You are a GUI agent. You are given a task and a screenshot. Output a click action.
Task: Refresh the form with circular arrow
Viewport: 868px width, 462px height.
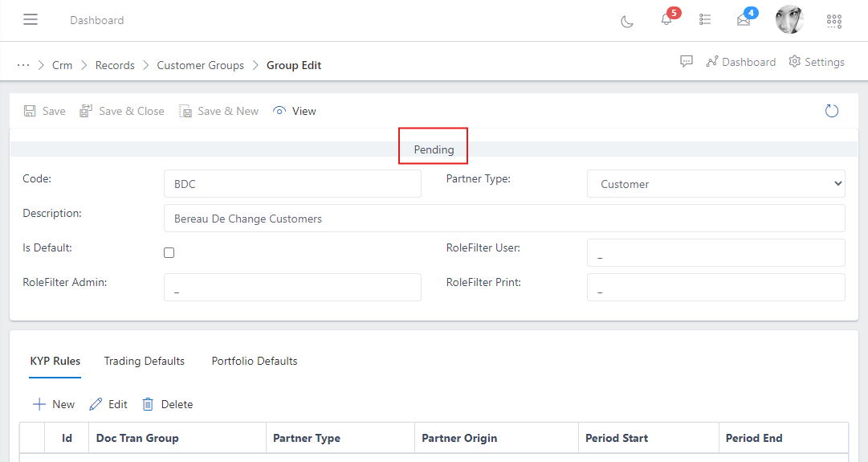pyautogui.click(x=831, y=111)
